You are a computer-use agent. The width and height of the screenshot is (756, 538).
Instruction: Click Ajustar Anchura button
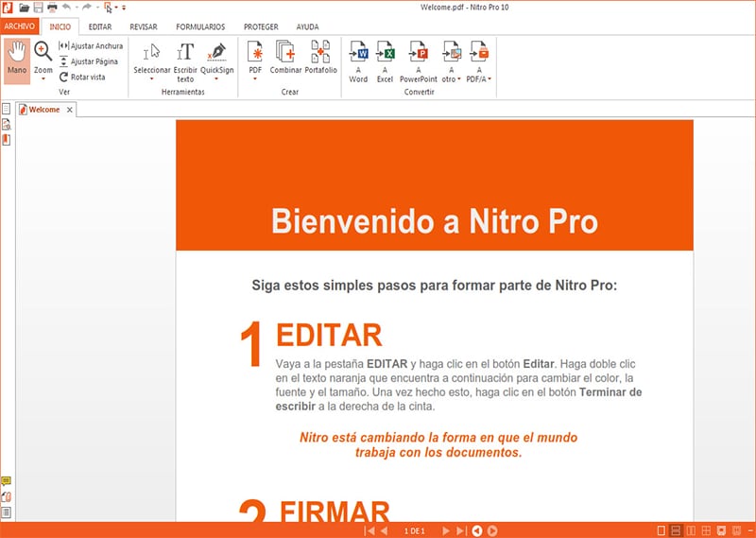pos(91,45)
